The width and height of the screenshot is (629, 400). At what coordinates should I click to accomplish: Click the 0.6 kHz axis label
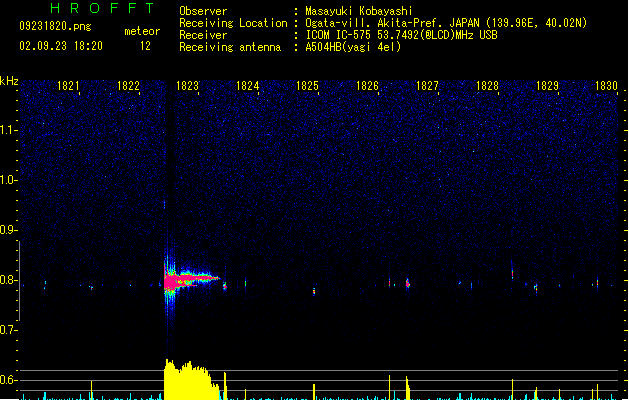point(8,380)
